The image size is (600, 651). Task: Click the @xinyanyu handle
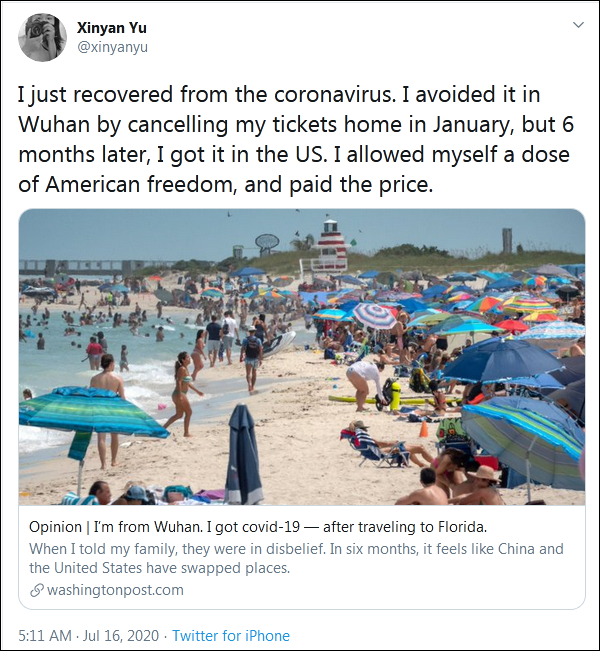coord(112,47)
